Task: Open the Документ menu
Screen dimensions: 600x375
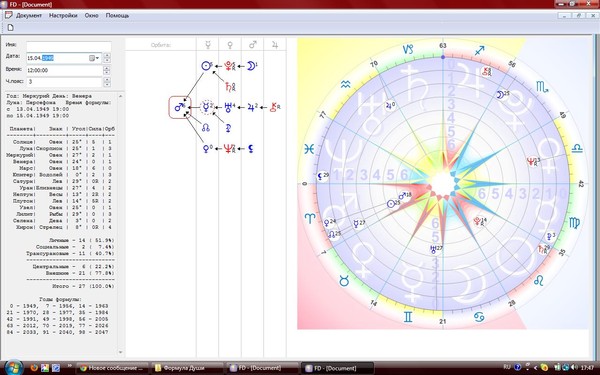Action: (29, 16)
